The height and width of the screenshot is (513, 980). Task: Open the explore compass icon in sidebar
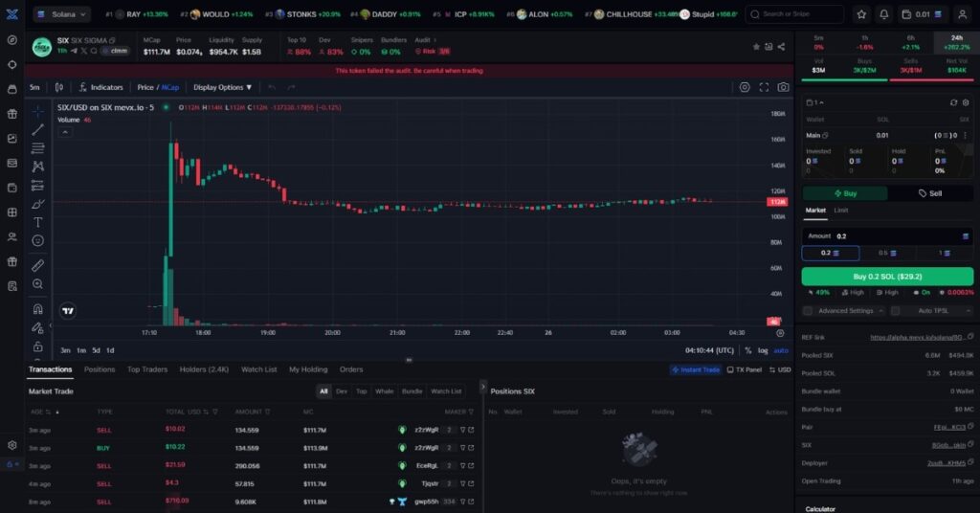pos(11,40)
